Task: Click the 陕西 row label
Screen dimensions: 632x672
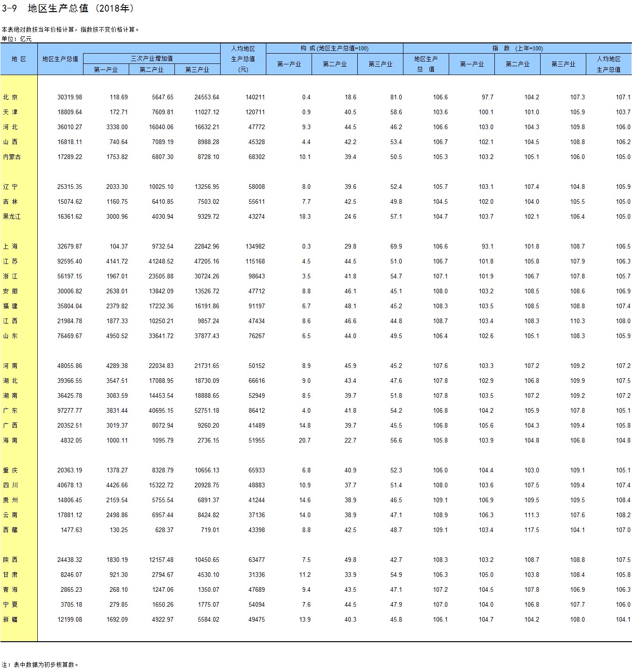Action: (10, 560)
